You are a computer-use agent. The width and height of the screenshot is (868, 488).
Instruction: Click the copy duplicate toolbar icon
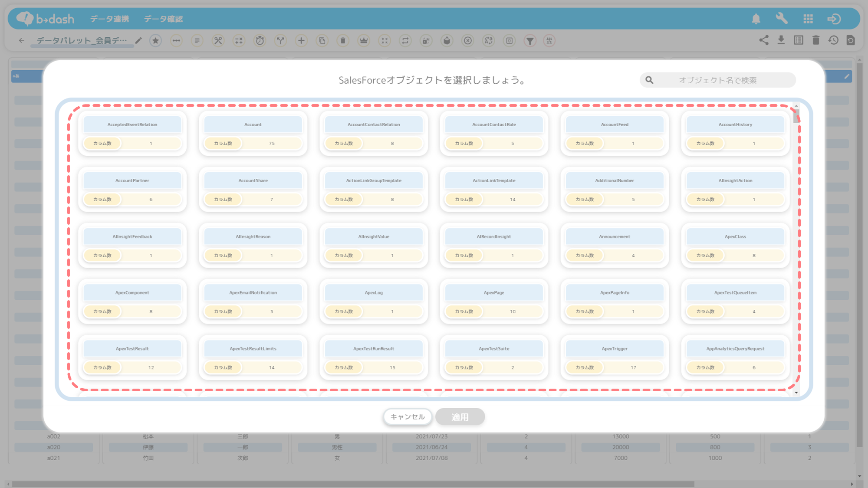[x=322, y=40]
